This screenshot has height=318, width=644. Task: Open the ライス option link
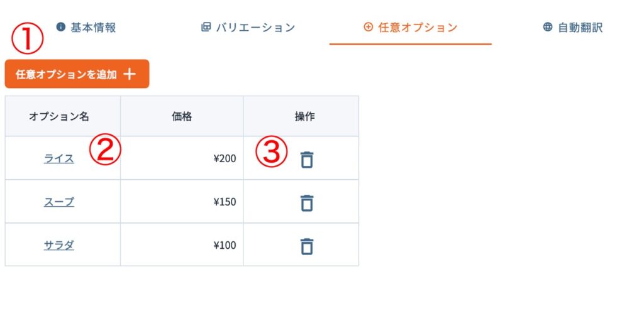tap(59, 158)
